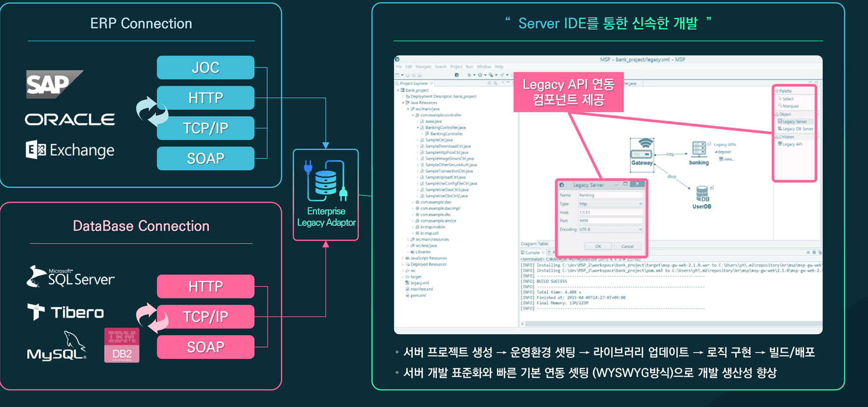Open the Window menu
This screenshot has width=868, height=407.
point(484,67)
